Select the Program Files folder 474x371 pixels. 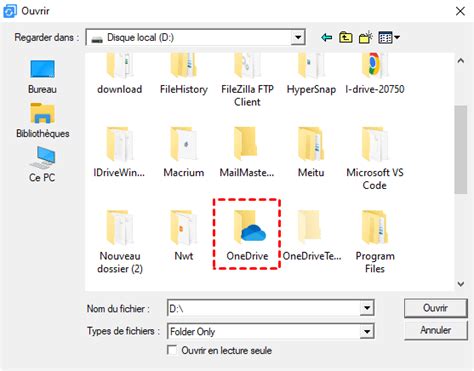tap(375, 242)
